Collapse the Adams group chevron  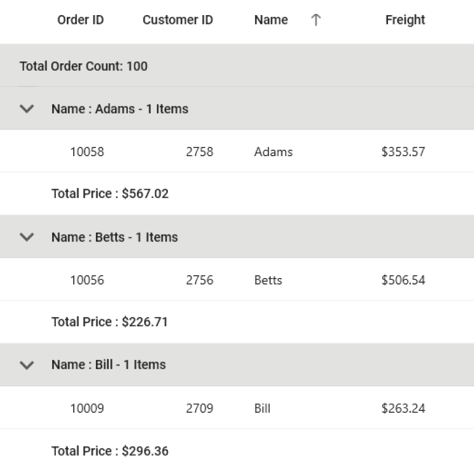pos(27,109)
